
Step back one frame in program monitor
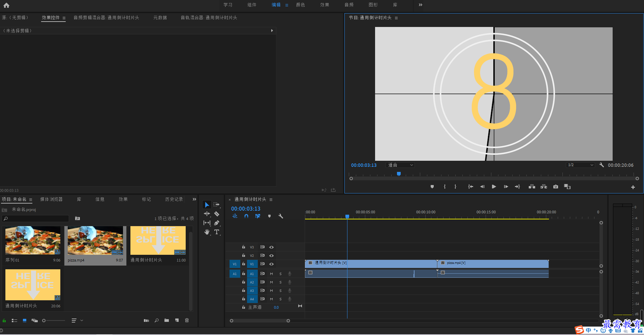(x=482, y=187)
